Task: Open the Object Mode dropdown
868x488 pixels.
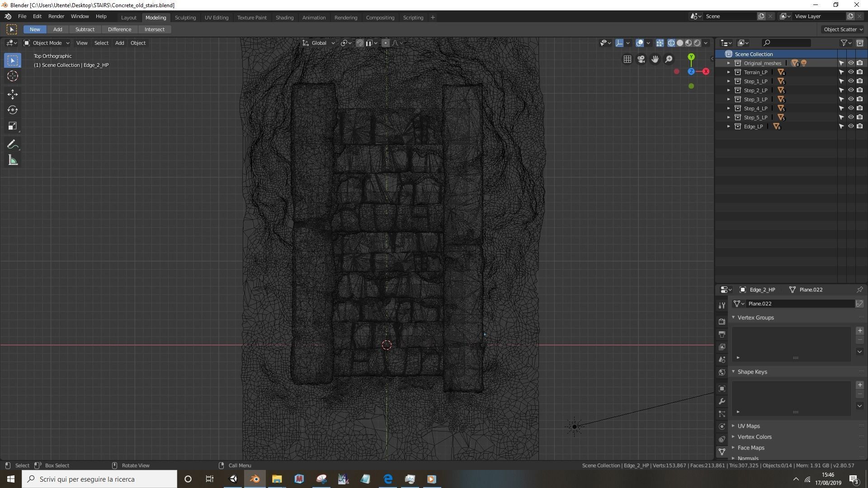Action: coord(47,43)
